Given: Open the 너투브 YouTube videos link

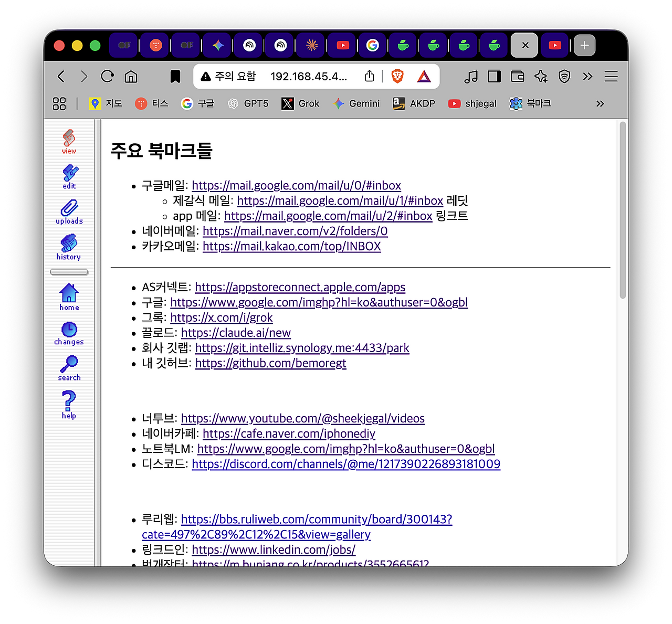Looking at the screenshot, I should [303, 419].
